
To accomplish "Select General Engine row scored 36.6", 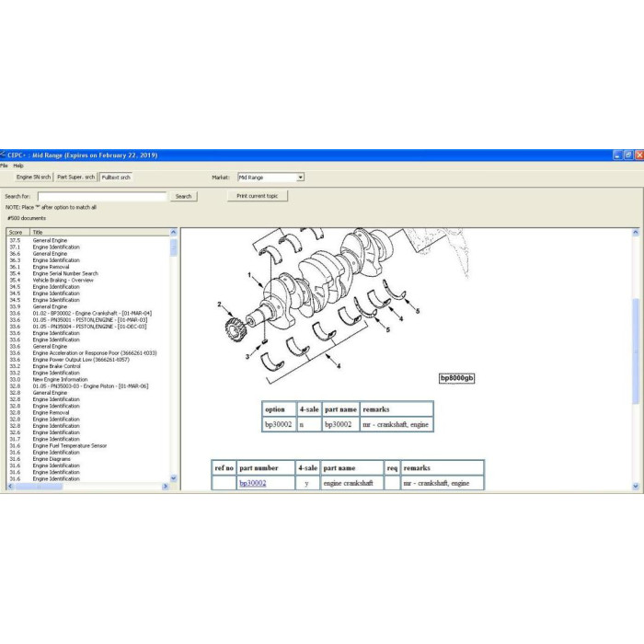I will [88, 253].
